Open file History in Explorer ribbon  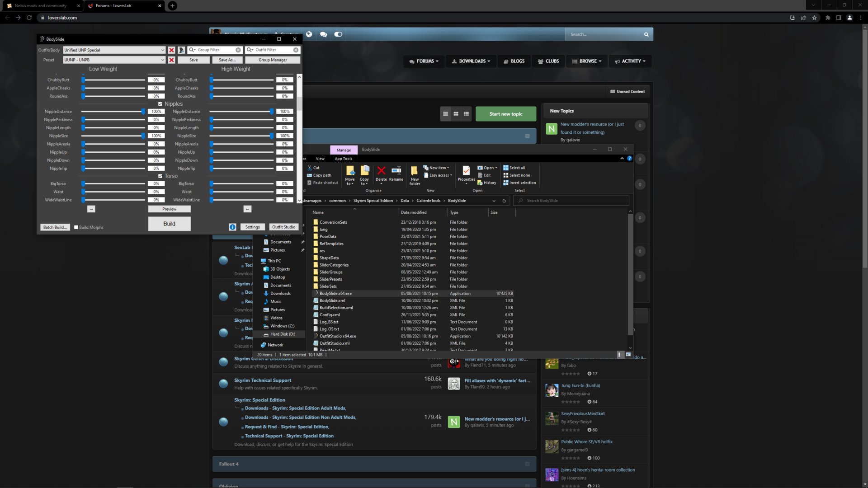pos(487,183)
